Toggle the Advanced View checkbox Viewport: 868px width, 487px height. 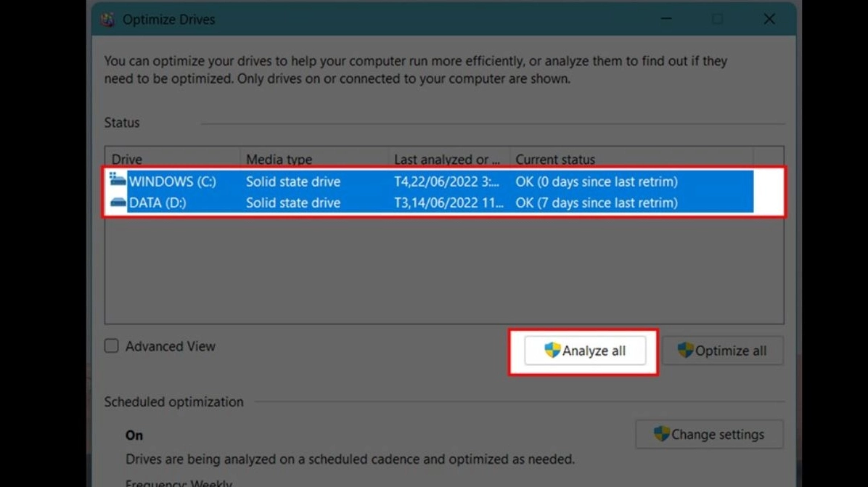[111, 346]
